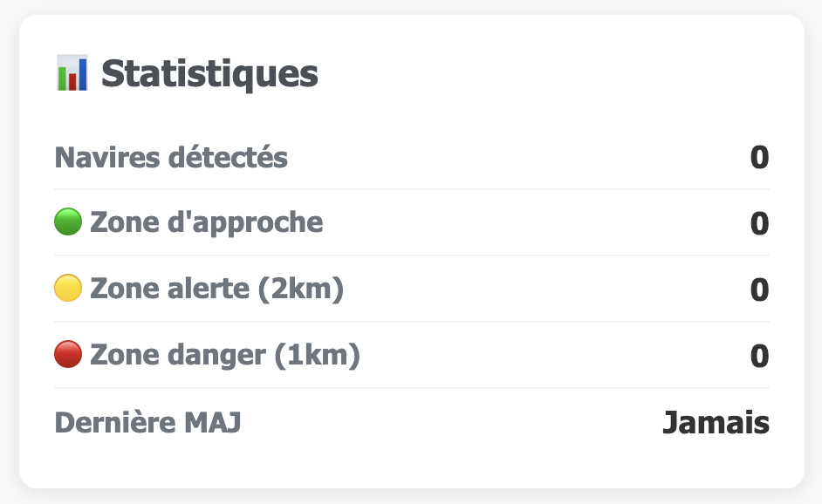The image size is (822, 504).
Task: Click the green circle approach zone icon
Action: pos(68,223)
